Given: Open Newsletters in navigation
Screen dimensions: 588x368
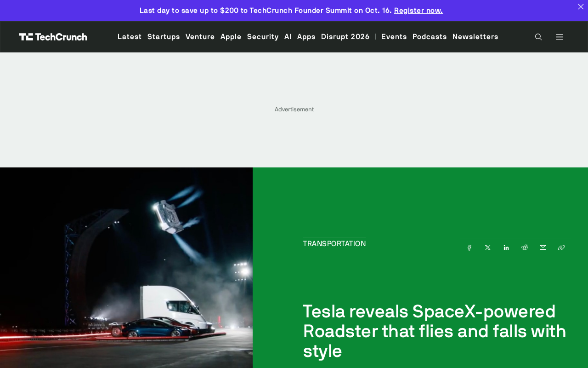Looking at the screenshot, I should 475,37.
